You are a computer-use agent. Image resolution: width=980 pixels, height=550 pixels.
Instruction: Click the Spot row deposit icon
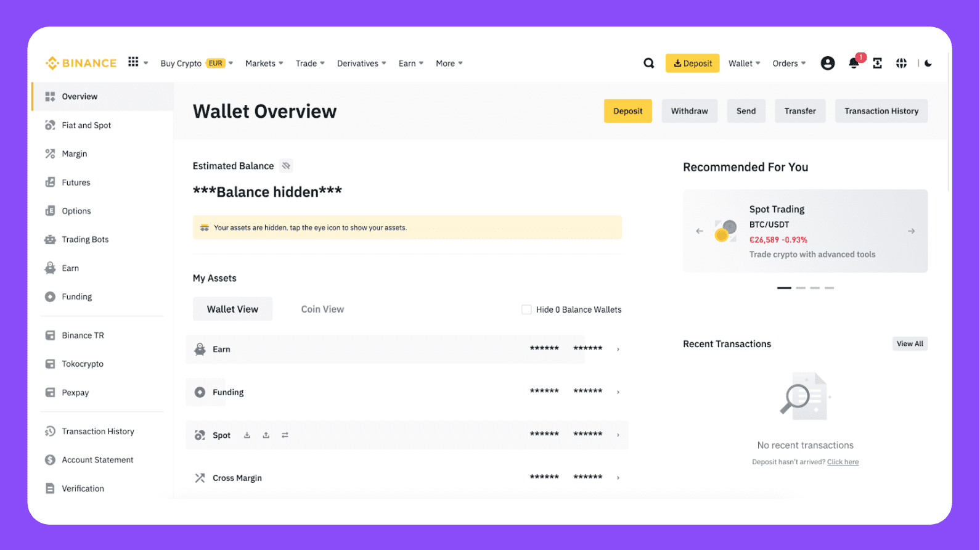point(247,435)
